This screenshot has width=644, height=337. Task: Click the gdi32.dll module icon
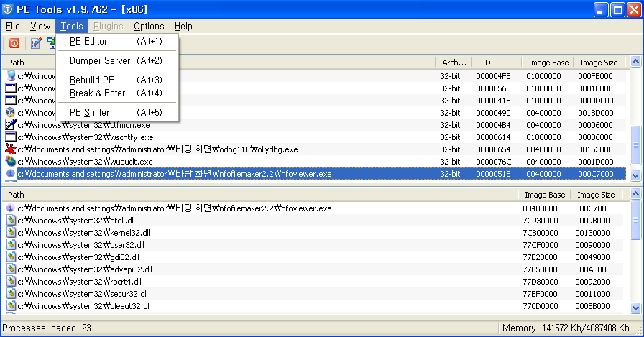(x=11, y=257)
